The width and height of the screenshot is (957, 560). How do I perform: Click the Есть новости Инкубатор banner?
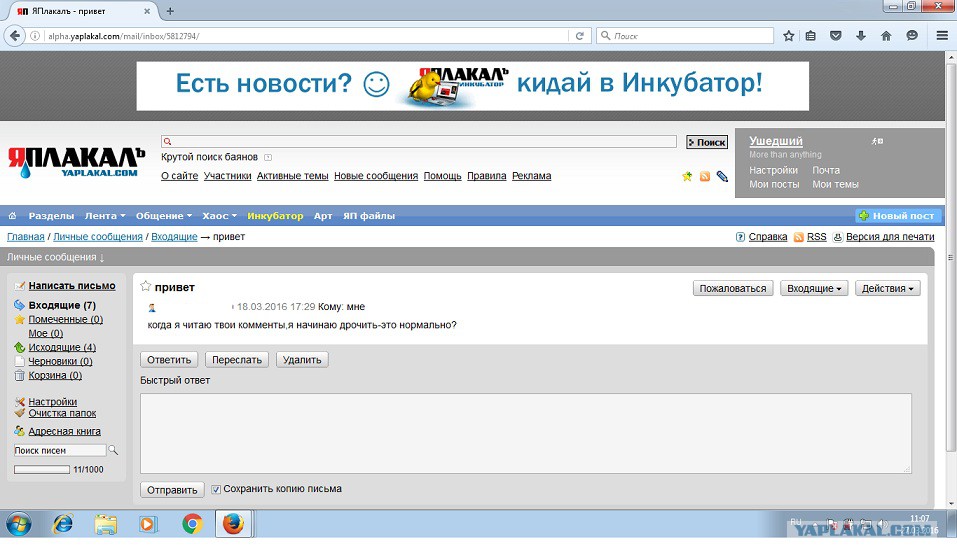(x=472, y=86)
